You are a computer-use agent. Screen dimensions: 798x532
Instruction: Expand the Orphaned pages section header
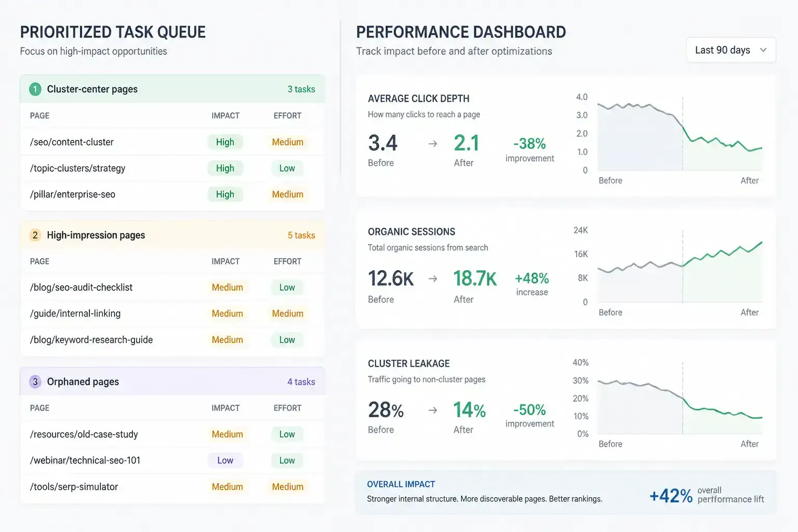(x=172, y=382)
